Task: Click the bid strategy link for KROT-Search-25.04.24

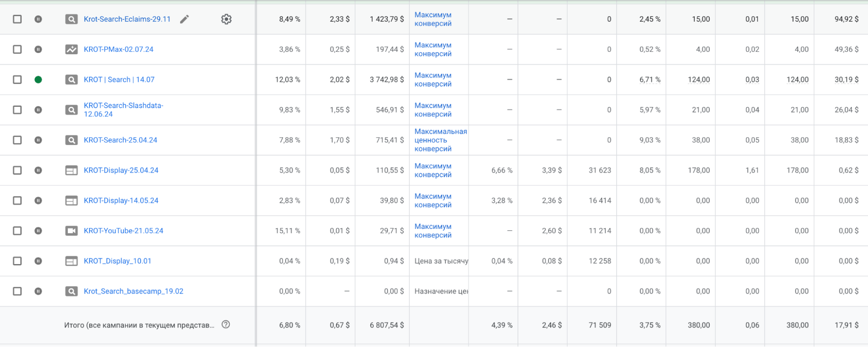Action: pyautogui.click(x=440, y=140)
